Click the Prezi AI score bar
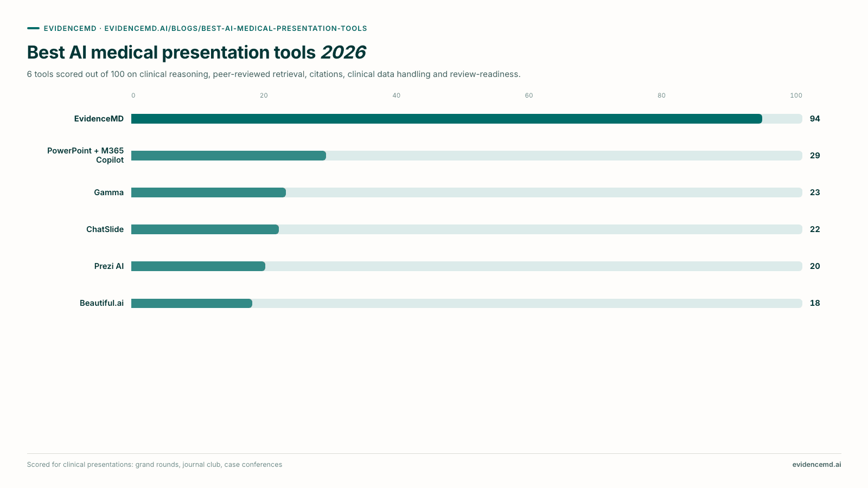Viewport: 868px width, 488px height. 198,266
